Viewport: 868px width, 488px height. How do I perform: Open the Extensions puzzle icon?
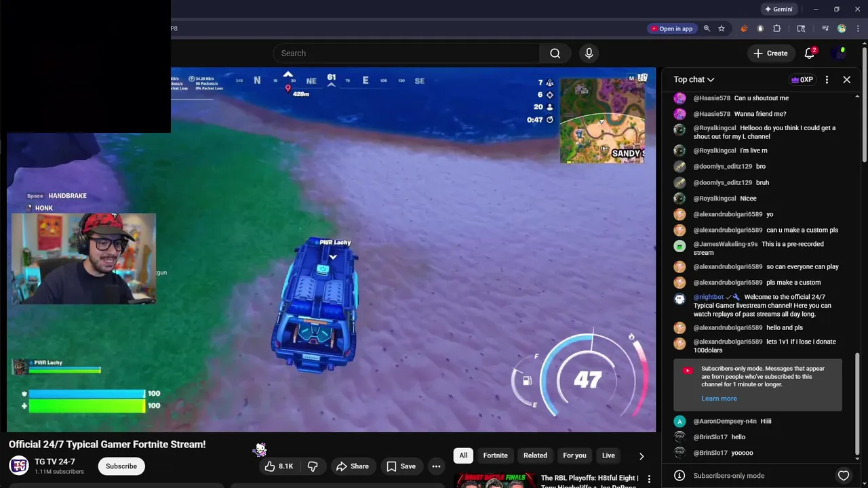[x=777, y=28]
